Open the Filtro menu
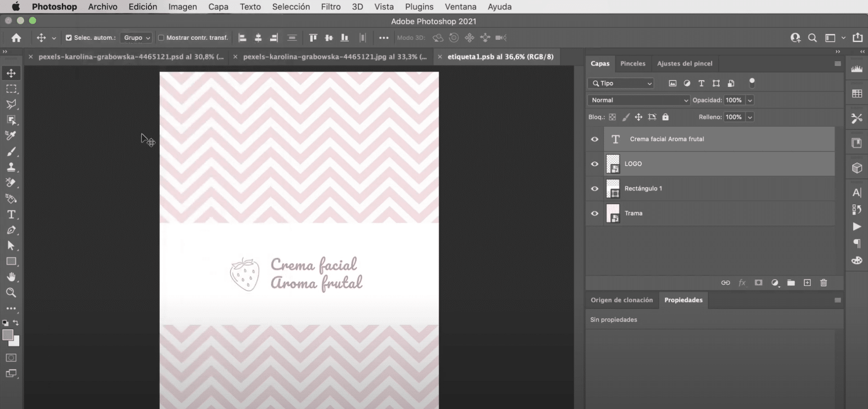 coord(331,7)
